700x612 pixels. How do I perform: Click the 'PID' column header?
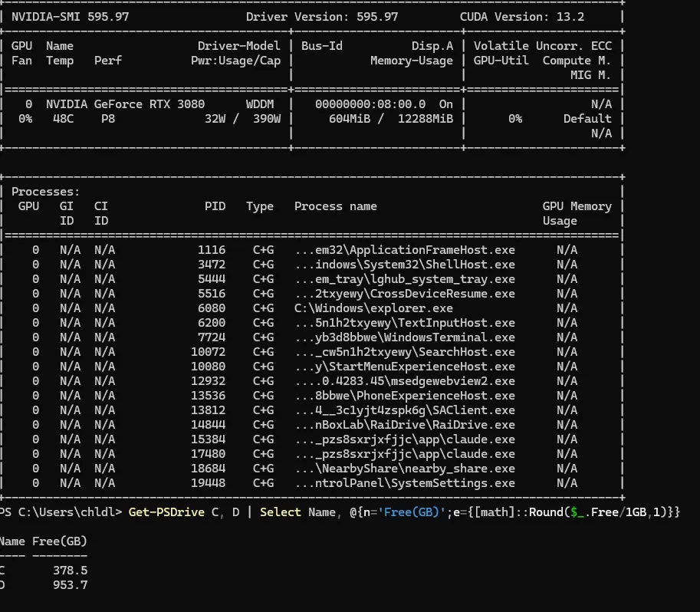coord(215,206)
